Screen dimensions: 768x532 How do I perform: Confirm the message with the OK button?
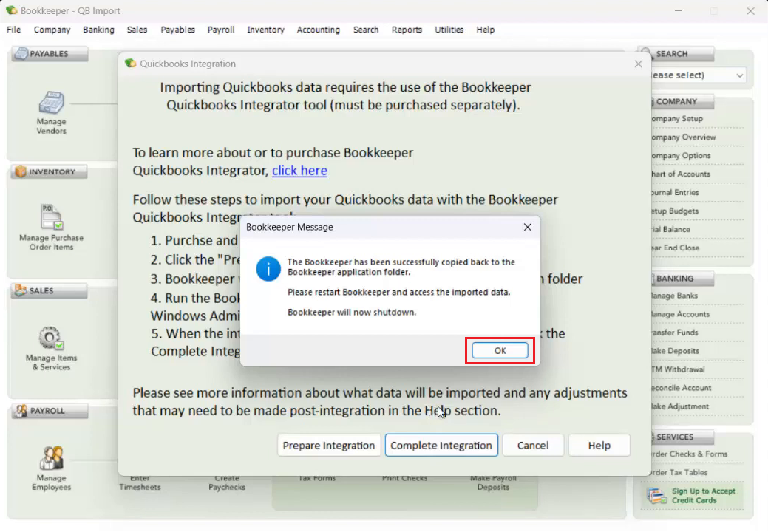[x=500, y=350]
